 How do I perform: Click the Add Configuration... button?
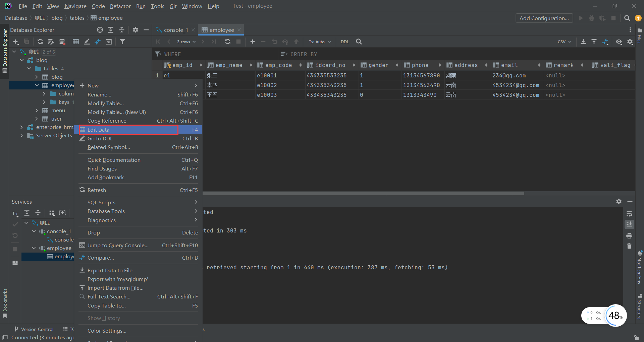tap(544, 18)
